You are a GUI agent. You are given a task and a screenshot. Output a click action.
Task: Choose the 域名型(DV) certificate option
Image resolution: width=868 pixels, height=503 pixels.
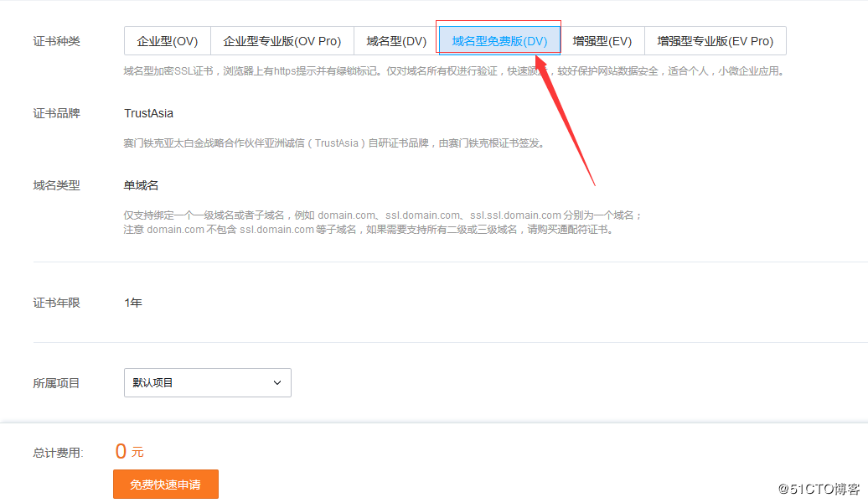tap(394, 39)
